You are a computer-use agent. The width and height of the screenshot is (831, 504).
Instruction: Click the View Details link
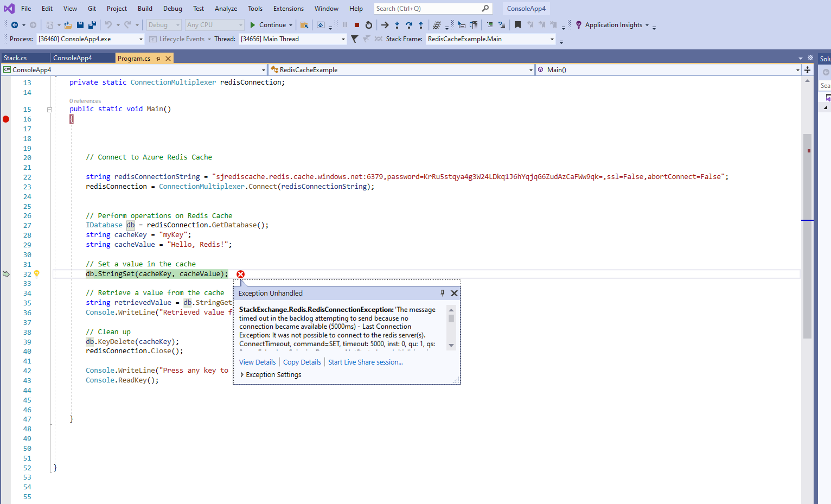[x=258, y=362]
